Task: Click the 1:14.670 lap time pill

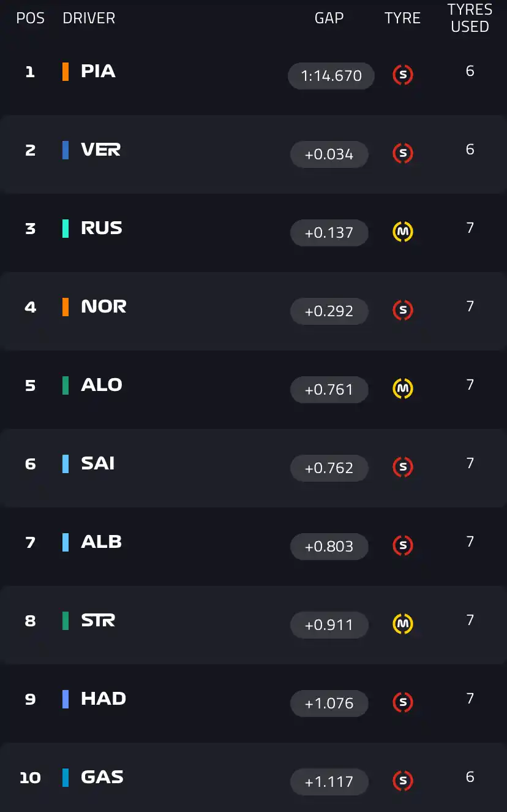Action: point(331,75)
